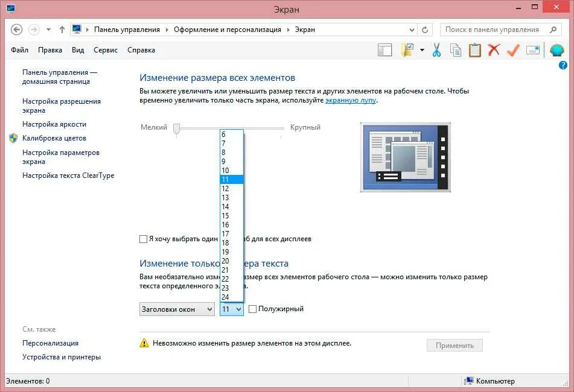Open the address bar history dropdown
This screenshot has height=392, width=574.
point(412,30)
